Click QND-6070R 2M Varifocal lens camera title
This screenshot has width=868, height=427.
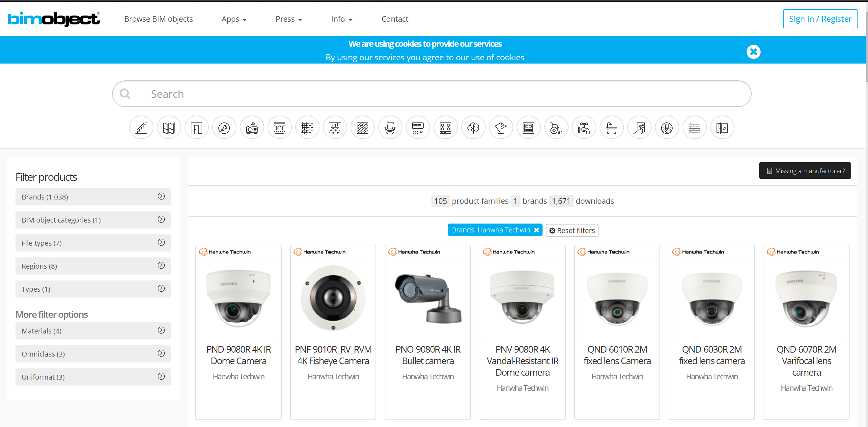[x=806, y=360]
